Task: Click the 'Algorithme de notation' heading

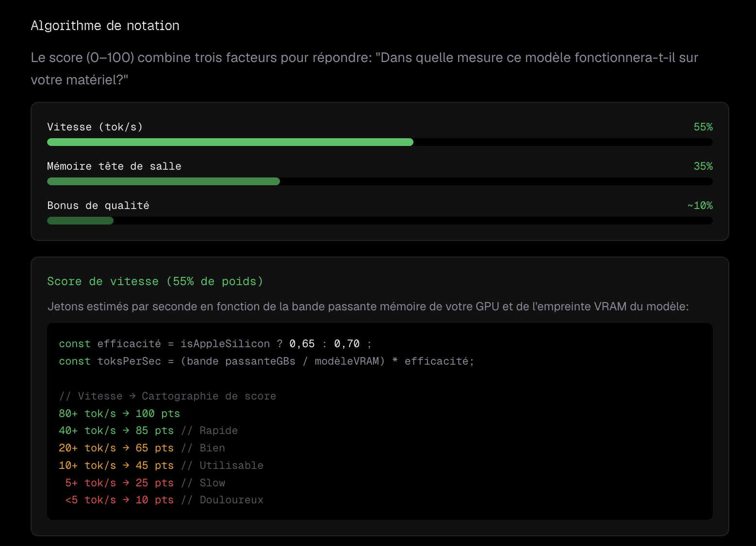Action: pos(105,26)
